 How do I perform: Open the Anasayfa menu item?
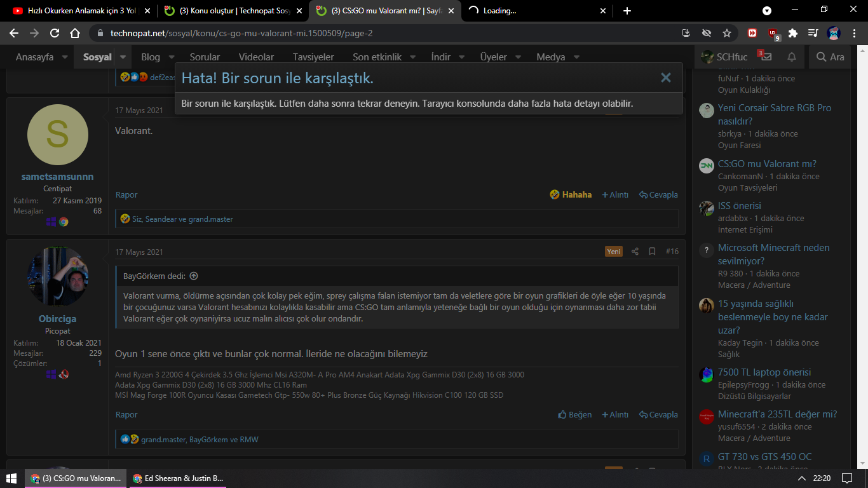tap(34, 57)
